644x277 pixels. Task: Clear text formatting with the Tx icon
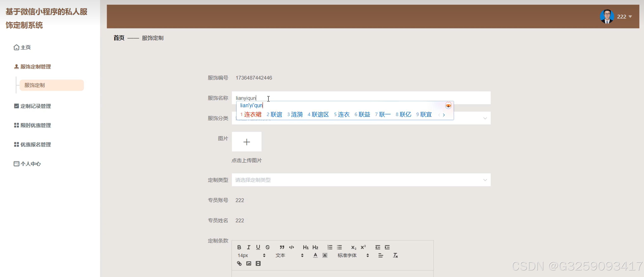coord(395,255)
